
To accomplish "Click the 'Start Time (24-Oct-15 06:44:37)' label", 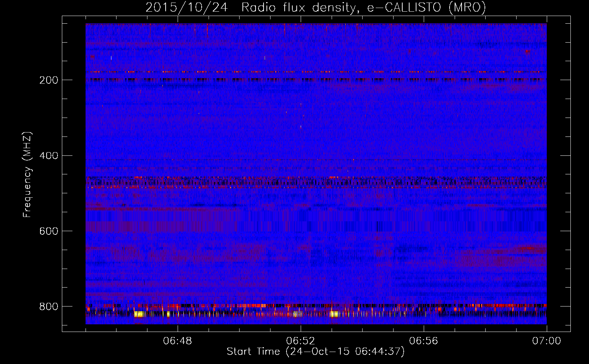I will 316,352.
